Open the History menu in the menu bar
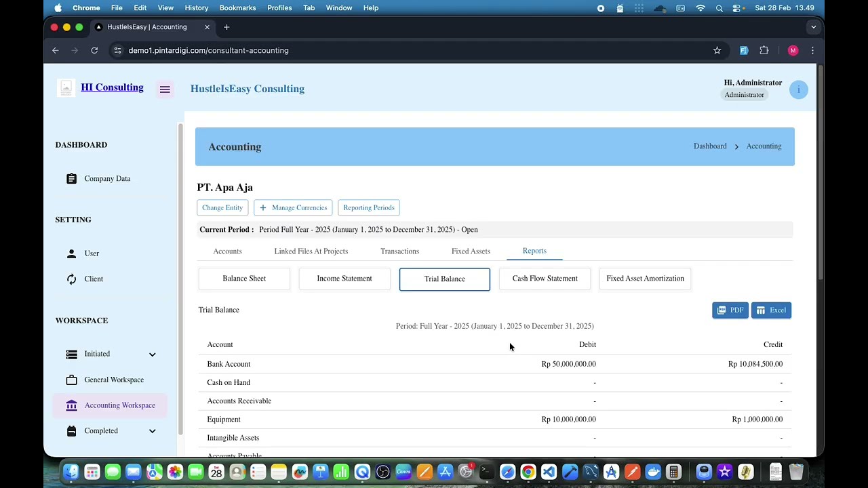The height and width of the screenshot is (488, 868). (x=197, y=8)
